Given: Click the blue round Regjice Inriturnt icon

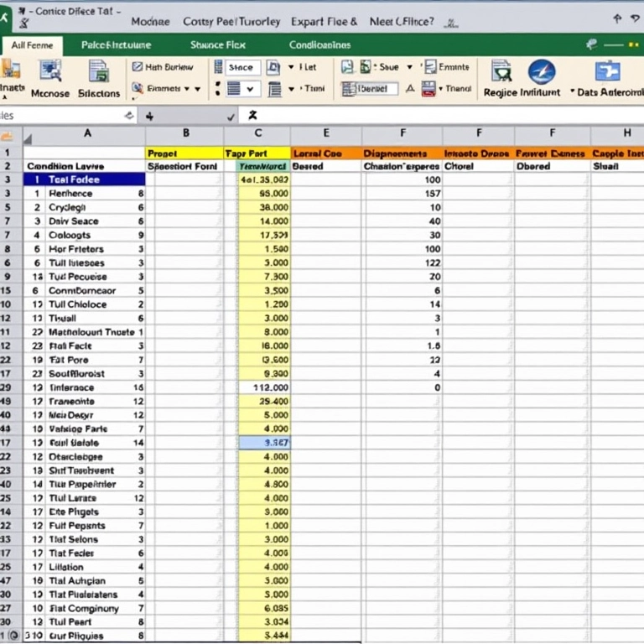Looking at the screenshot, I should [x=541, y=71].
